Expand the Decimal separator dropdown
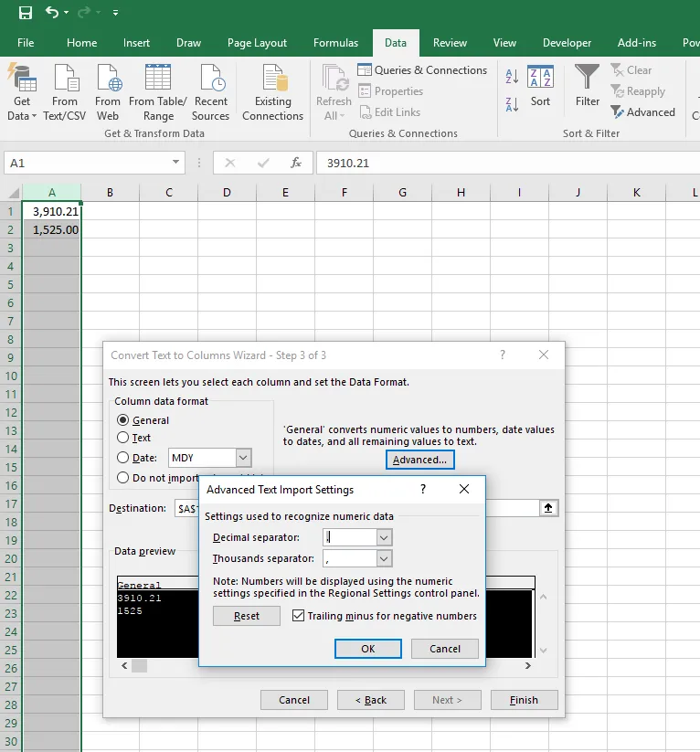 coord(384,538)
